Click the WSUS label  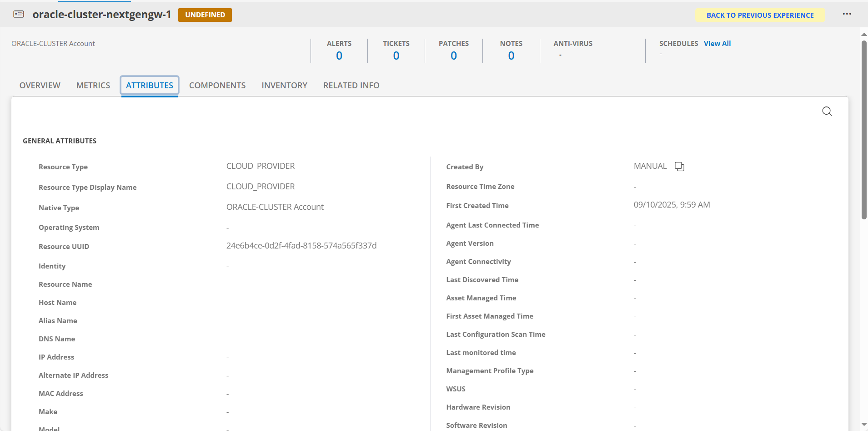tap(456, 389)
